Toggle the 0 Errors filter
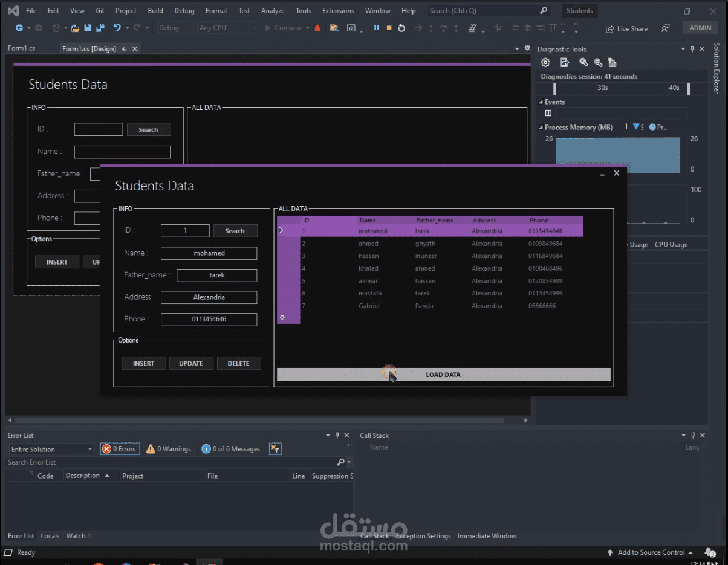 (x=120, y=449)
